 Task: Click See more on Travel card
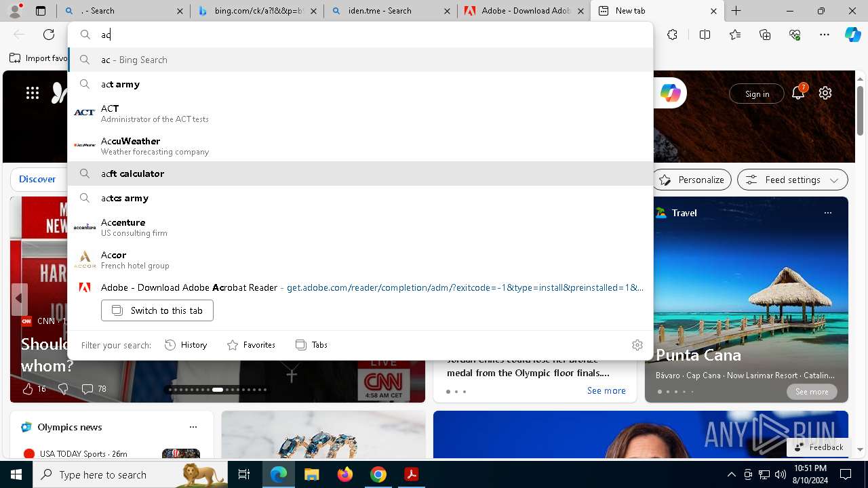pyautogui.click(x=812, y=392)
